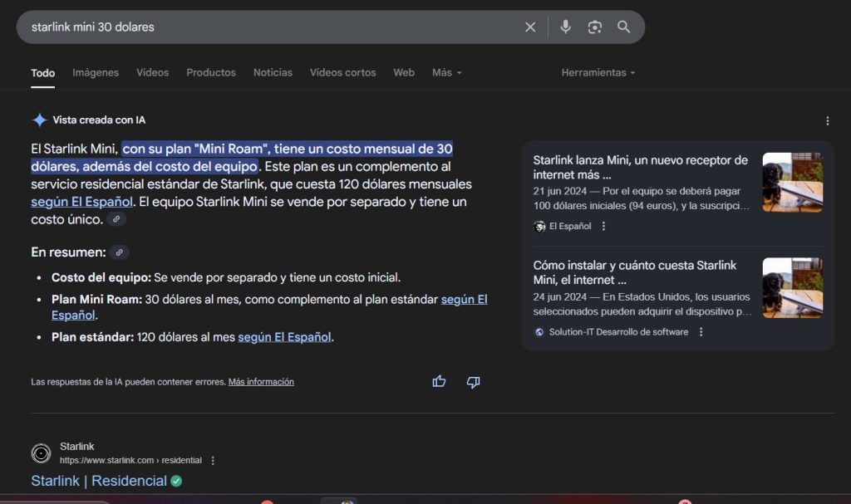The height and width of the screenshot is (504, 851).
Task: Open the 'Starlink | Residencial' result
Action: tap(99, 481)
